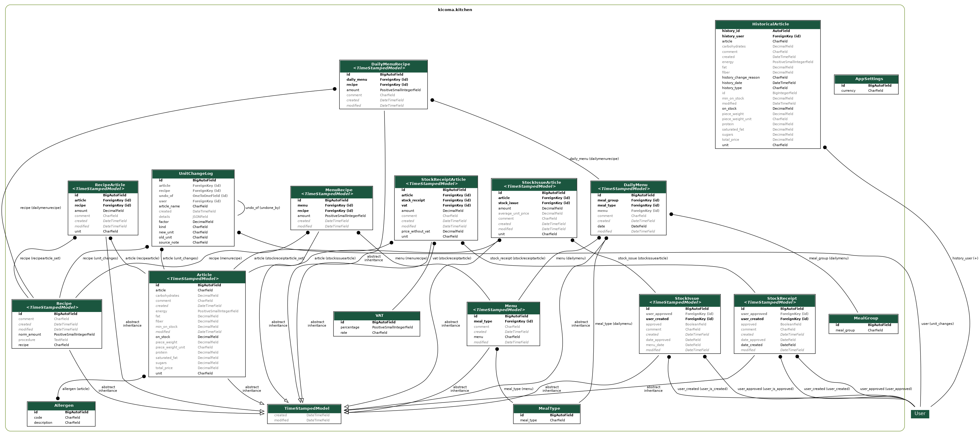980x436 pixels.
Task: Select the MealGroup table header
Action: [863, 319]
